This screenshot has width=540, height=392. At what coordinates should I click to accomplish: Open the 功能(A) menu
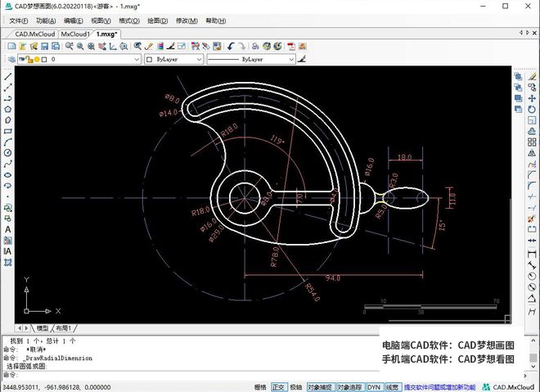46,20
